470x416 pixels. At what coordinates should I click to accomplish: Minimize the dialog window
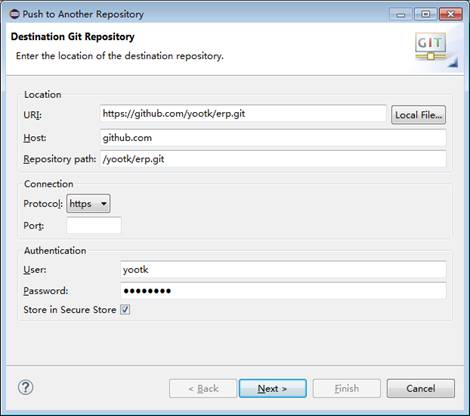point(401,14)
